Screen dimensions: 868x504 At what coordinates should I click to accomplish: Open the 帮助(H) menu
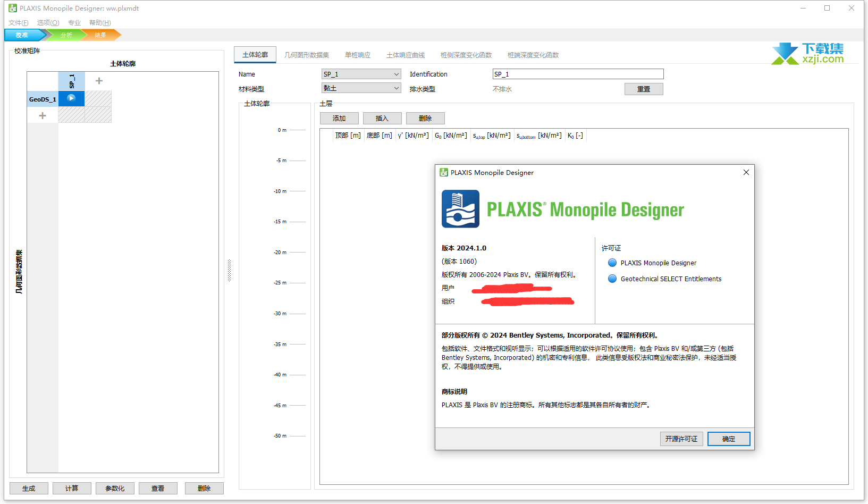pos(100,22)
